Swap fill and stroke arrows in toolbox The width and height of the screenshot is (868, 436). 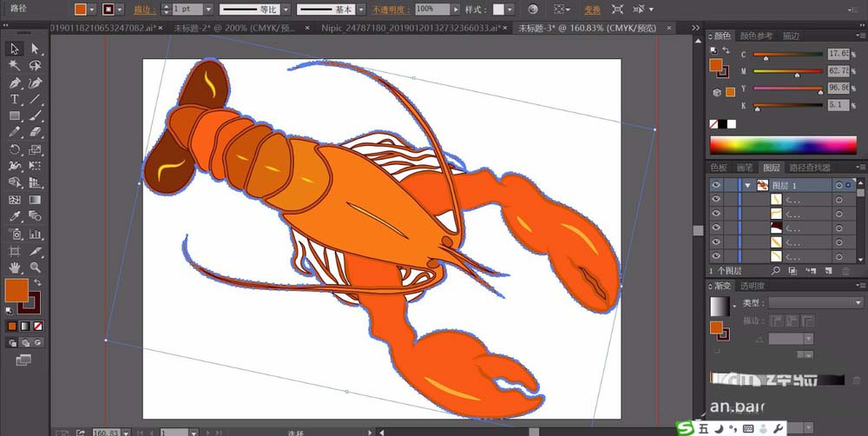click(37, 283)
